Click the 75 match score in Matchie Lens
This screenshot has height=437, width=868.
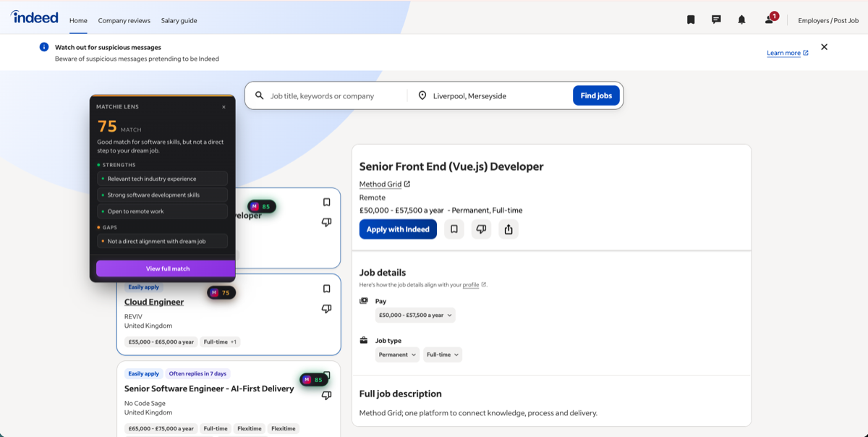[107, 127]
